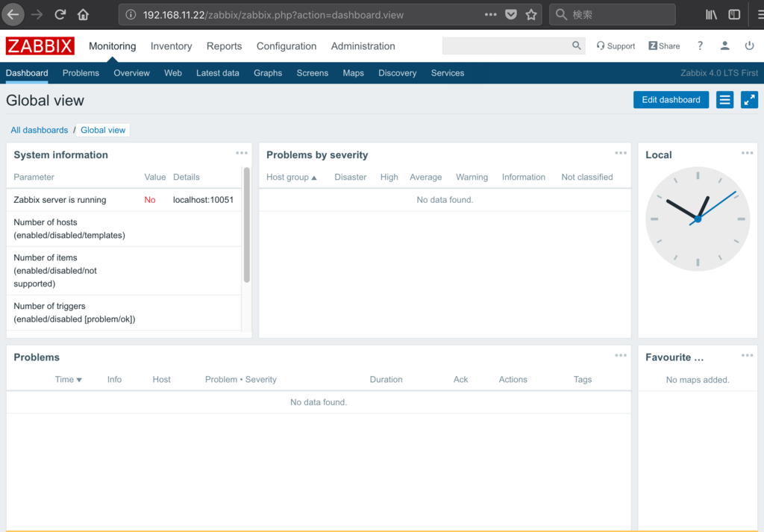
Task: Open Discovery submenu
Action: coord(398,73)
